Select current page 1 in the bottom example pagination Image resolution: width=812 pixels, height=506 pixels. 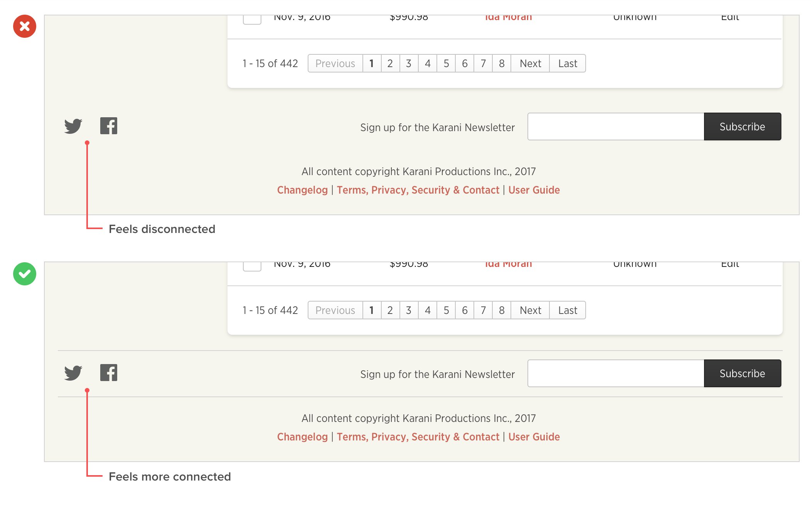point(372,310)
